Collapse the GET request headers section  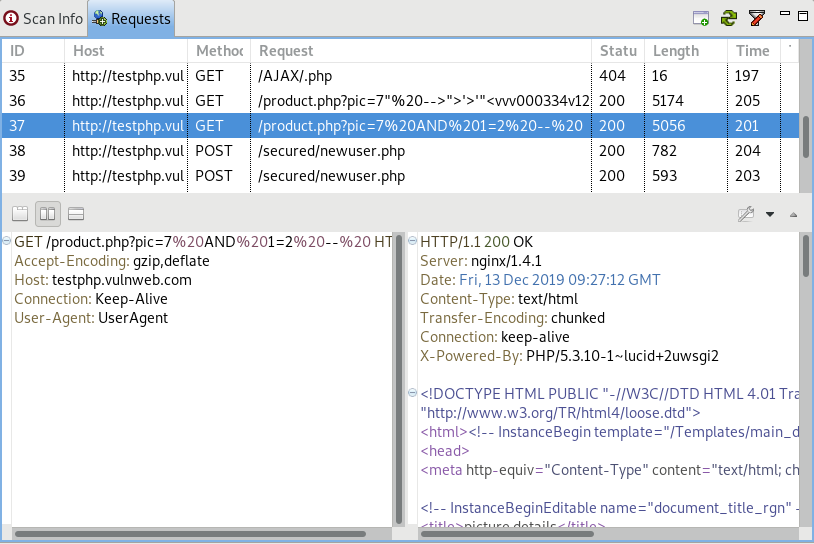pos(6,242)
